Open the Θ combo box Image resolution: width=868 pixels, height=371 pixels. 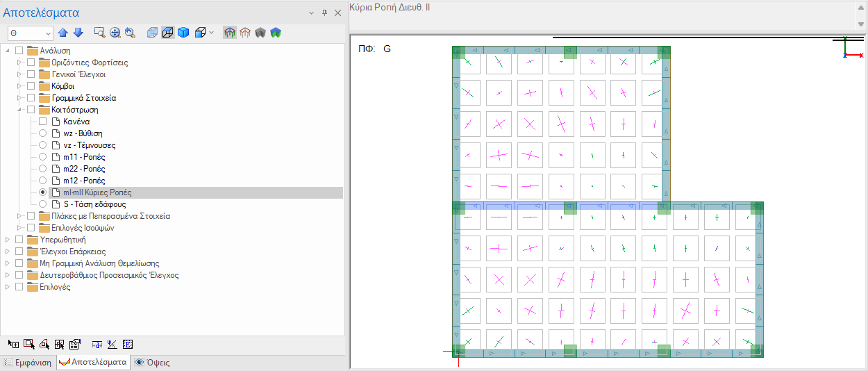(x=31, y=33)
